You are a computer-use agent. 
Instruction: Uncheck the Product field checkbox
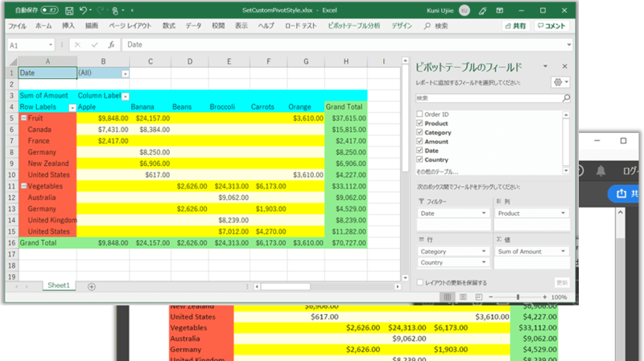419,123
